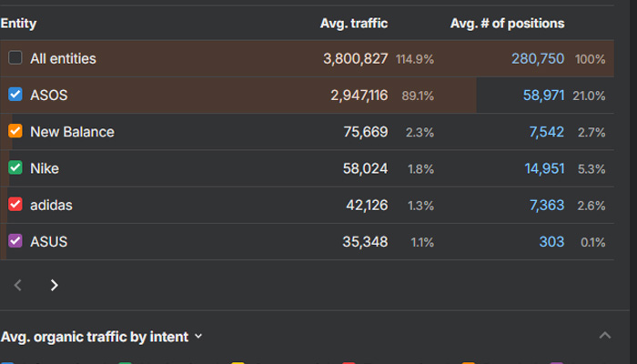Click the 1.1% ASUS traffic share

point(422,242)
